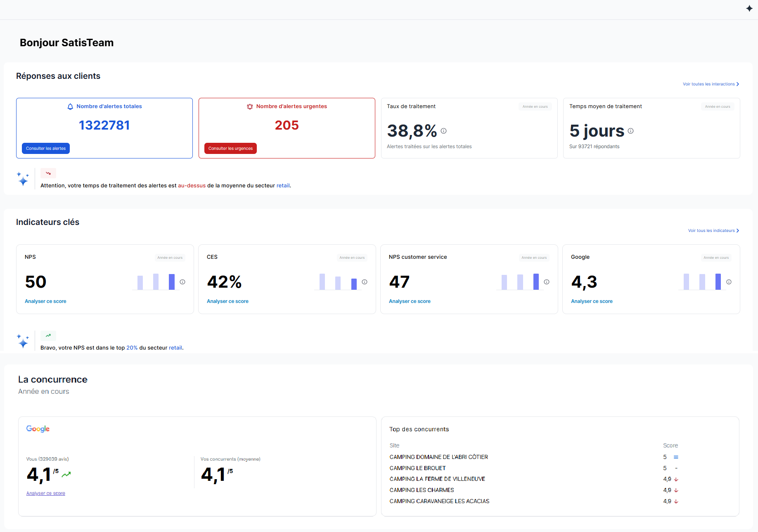
Task: Select CAMPING LES CHARMES competitor row
Action: 422,490
